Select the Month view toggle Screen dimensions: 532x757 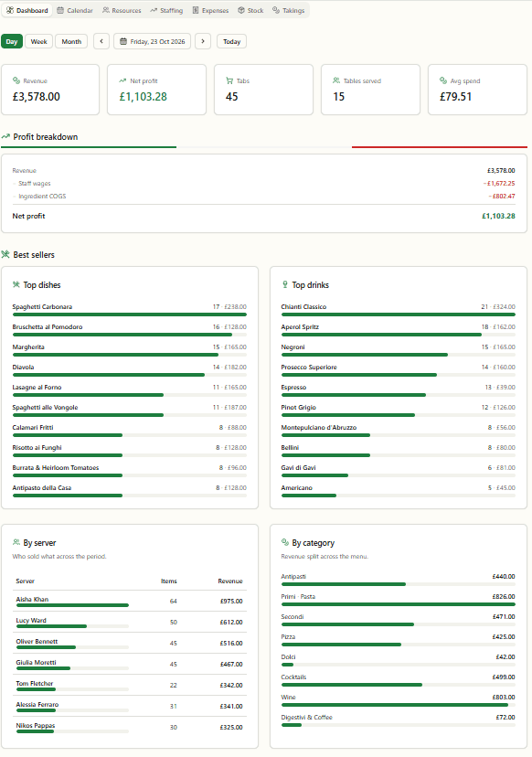pos(71,41)
